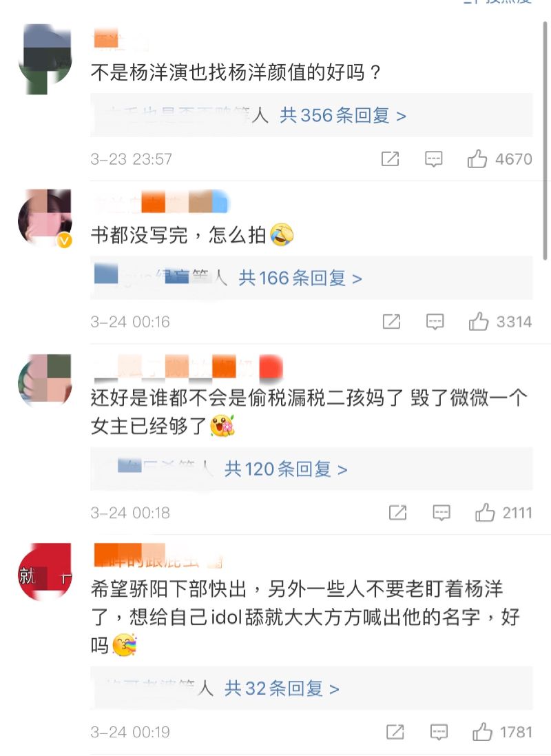Open avatar of verified user with V badge

[45, 218]
